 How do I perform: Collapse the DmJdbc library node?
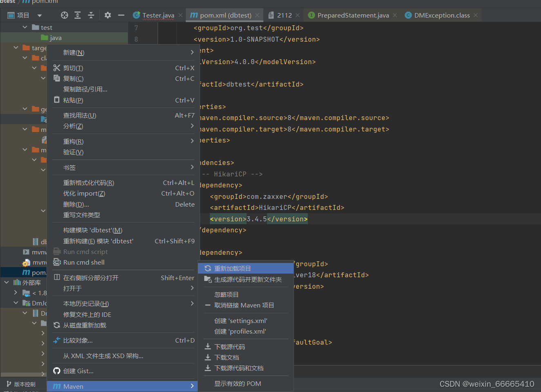coord(16,303)
